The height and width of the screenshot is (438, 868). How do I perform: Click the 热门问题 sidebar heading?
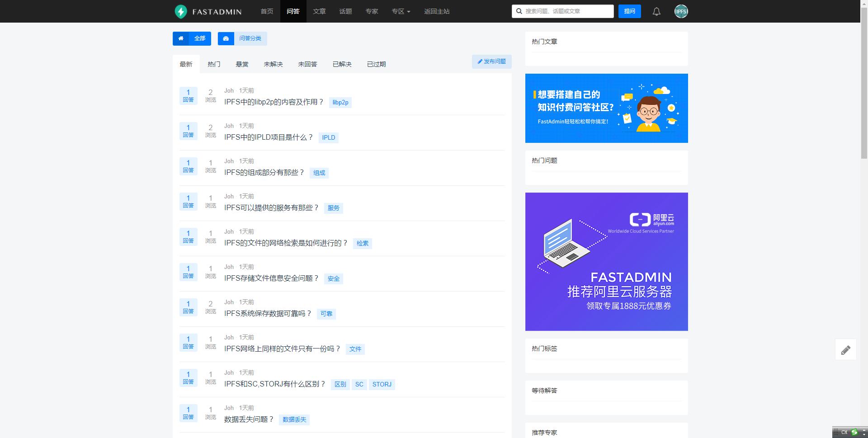point(544,160)
